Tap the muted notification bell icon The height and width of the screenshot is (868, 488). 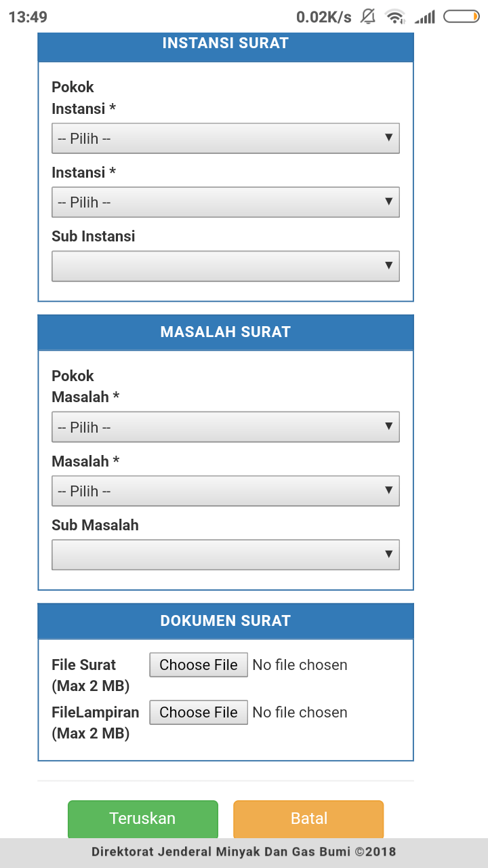pos(368,16)
